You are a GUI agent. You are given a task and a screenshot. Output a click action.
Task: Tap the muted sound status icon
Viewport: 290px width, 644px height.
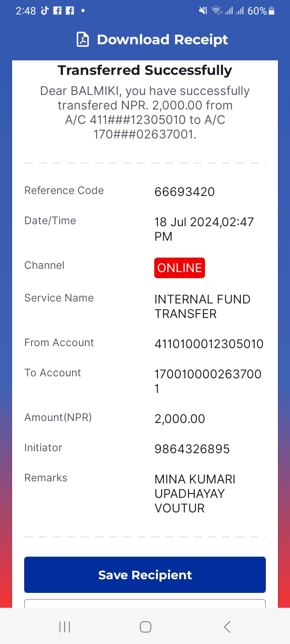tap(203, 11)
